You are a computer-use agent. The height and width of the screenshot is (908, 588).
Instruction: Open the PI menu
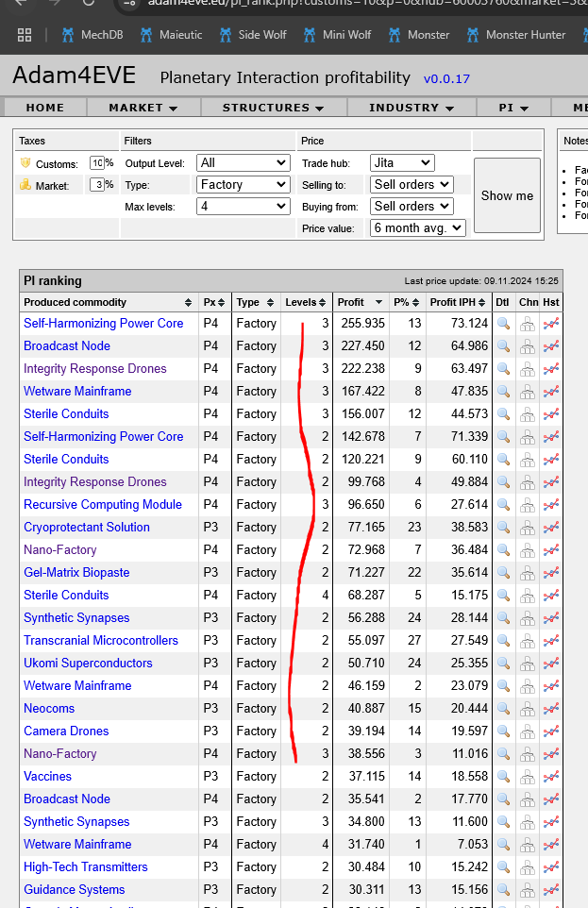pos(513,108)
